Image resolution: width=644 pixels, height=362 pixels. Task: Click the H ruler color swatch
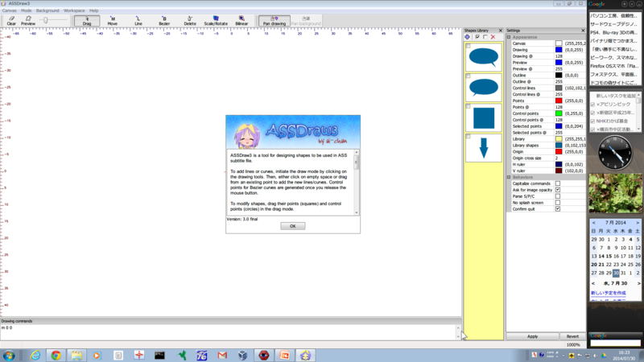[x=559, y=164]
